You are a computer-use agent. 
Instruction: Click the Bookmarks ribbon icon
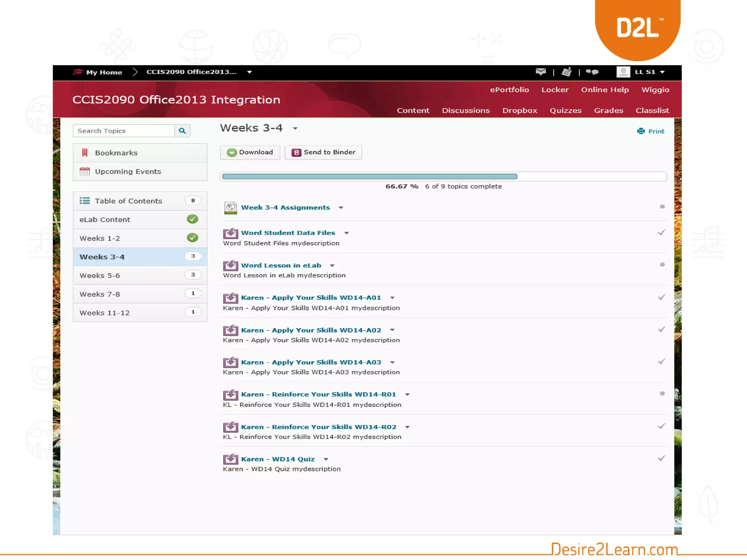point(85,153)
